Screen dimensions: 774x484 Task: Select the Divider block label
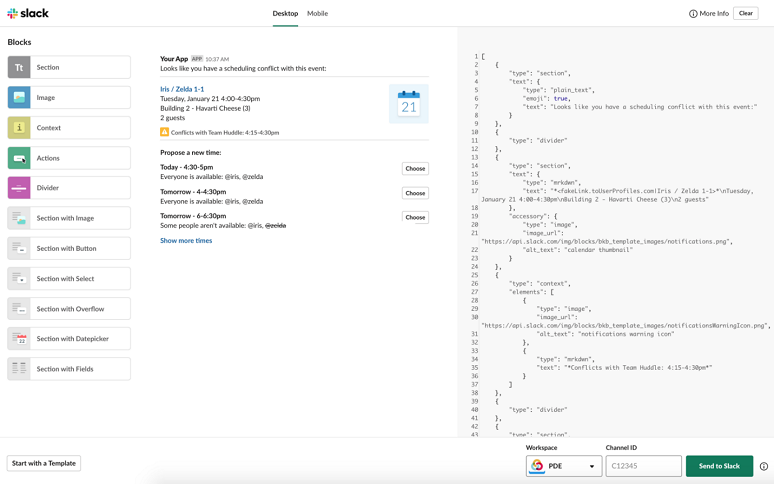(47, 188)
